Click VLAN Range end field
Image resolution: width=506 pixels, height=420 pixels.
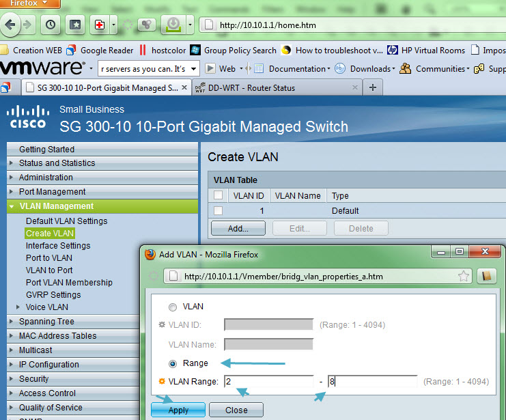373,381
